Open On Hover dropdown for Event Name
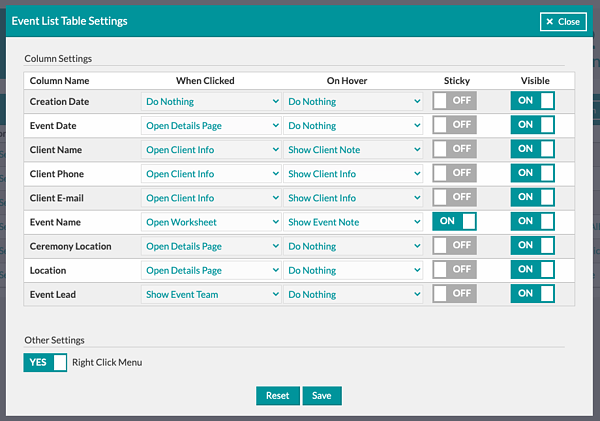The image size is (600, 421). [354, 222]
